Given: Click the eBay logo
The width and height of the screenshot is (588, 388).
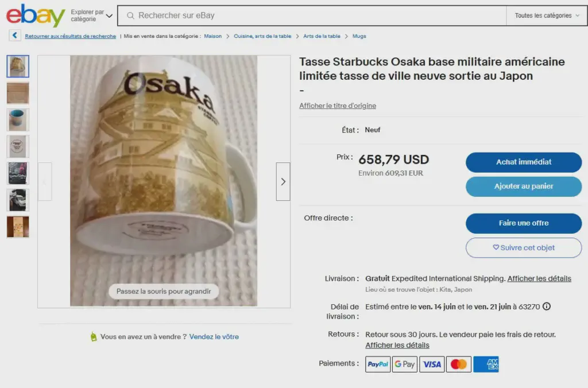Looking at the screenshot, I should (x=36, y=15).
